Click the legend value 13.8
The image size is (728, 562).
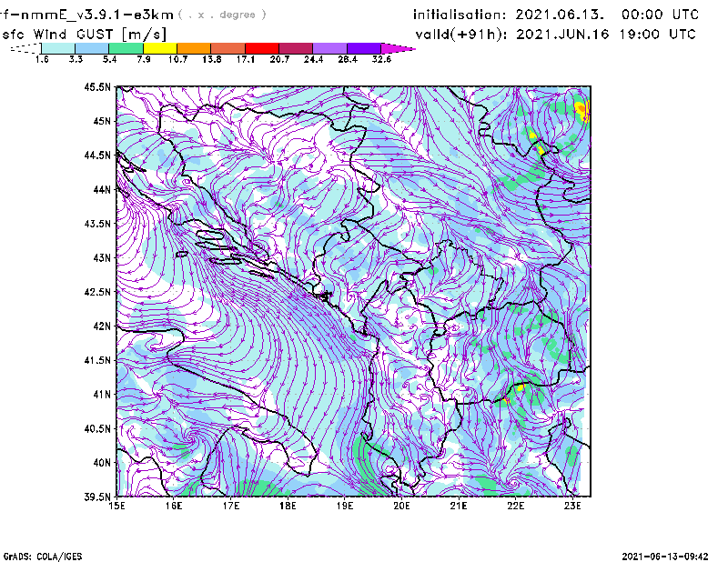[x=212, y=59]
